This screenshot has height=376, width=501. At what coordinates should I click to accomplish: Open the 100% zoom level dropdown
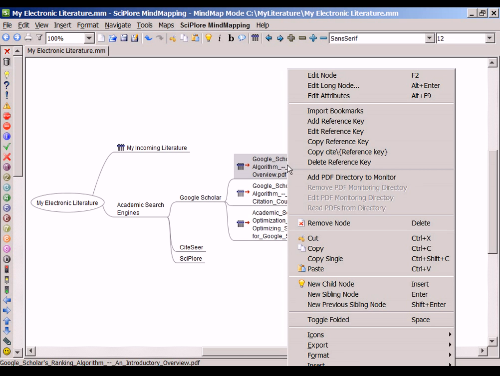[89, 38]
